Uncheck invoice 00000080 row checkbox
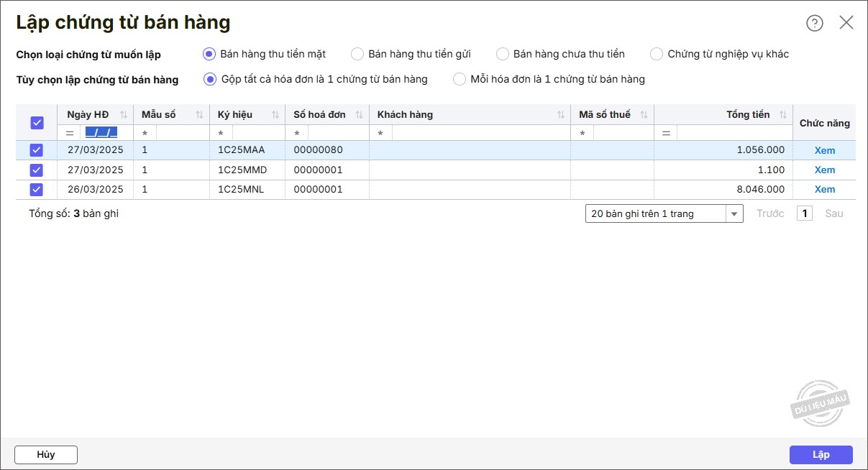 pos(37,150)
